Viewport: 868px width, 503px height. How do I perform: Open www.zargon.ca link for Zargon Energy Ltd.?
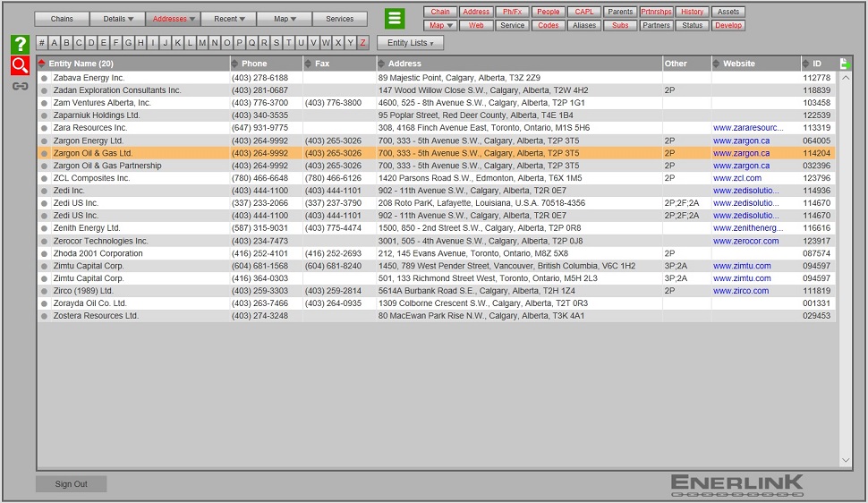click(x=741, y=141)
